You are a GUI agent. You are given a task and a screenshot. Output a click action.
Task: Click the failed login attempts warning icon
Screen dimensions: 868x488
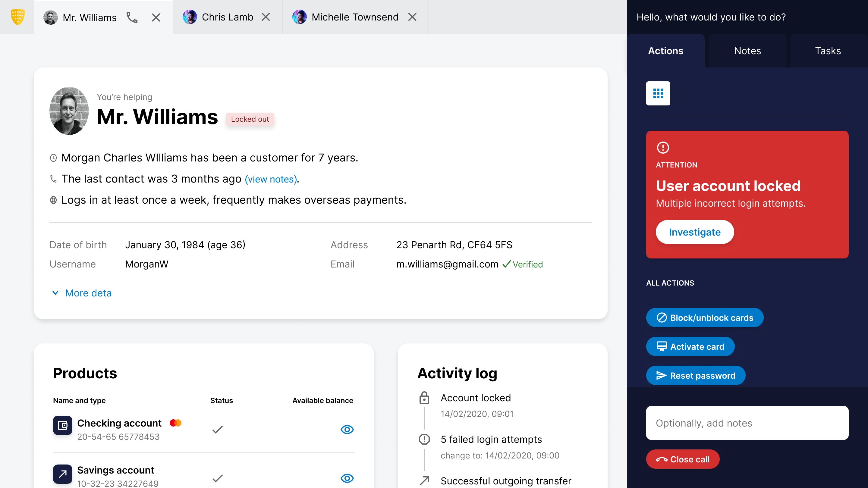pos(424,439)
